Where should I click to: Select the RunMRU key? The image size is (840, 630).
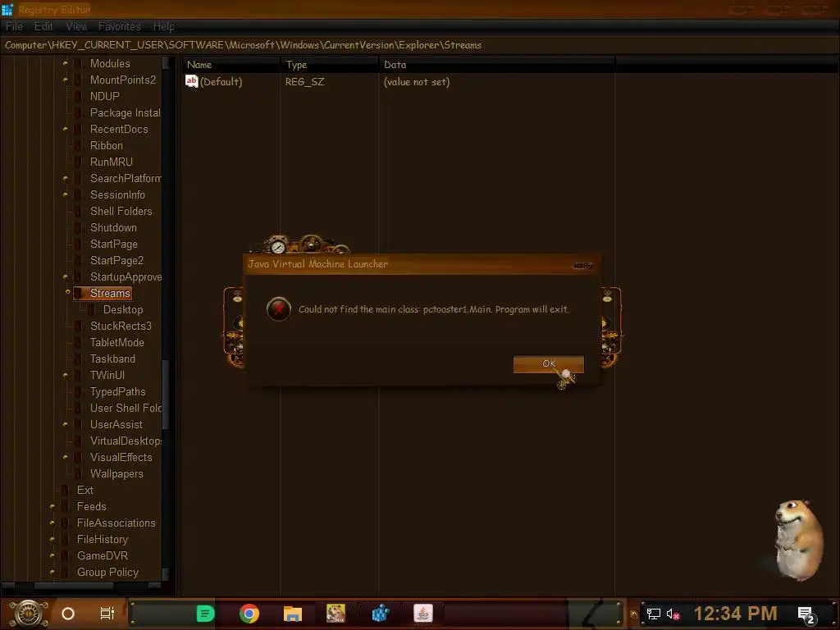point(111,162)
